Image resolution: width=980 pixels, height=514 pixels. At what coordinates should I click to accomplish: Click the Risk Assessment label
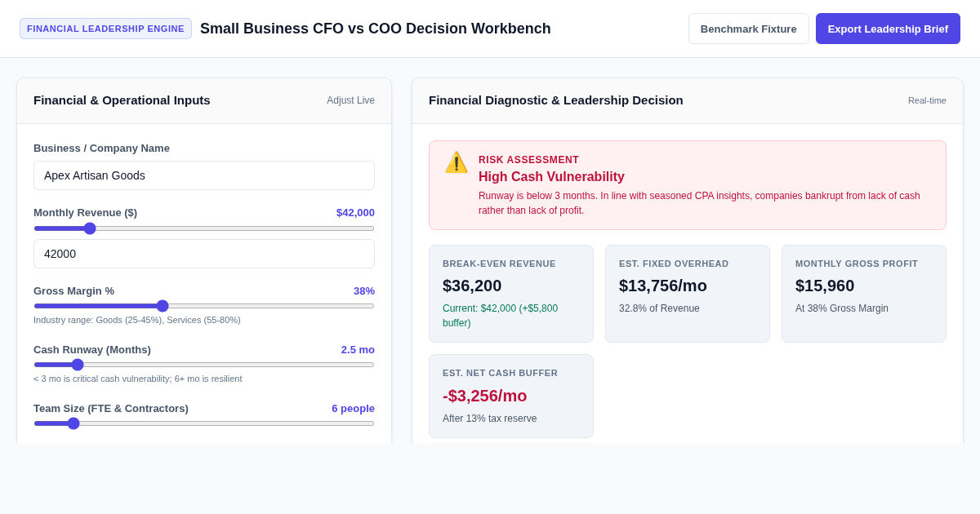point(528,160)
